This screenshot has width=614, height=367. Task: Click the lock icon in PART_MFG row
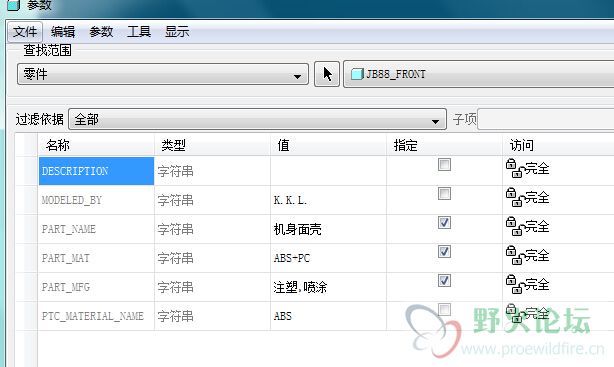click(x=515, y=284)
